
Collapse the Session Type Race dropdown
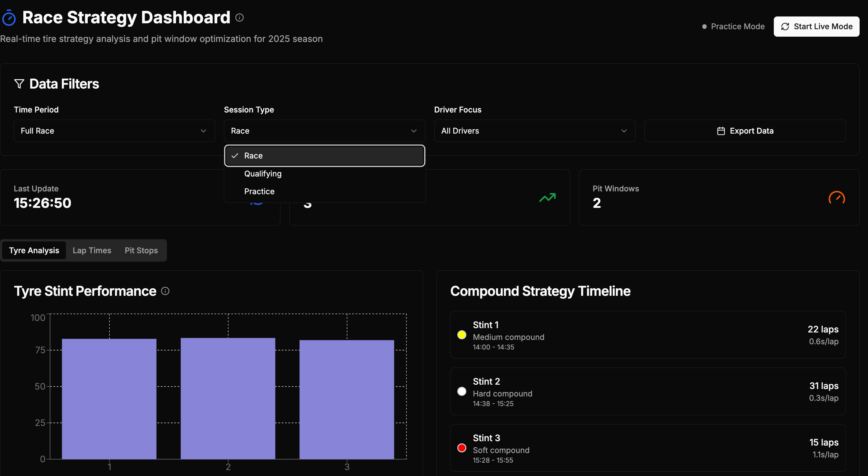click(x=324, y=131)
